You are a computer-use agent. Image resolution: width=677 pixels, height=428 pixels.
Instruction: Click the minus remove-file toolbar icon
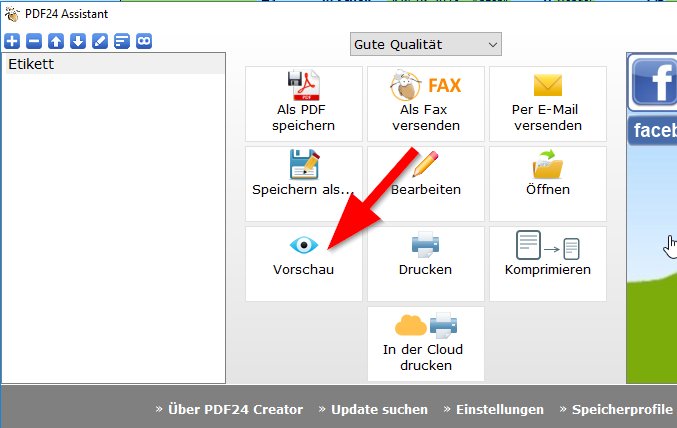pyautogui.click(x=34, y=41)
